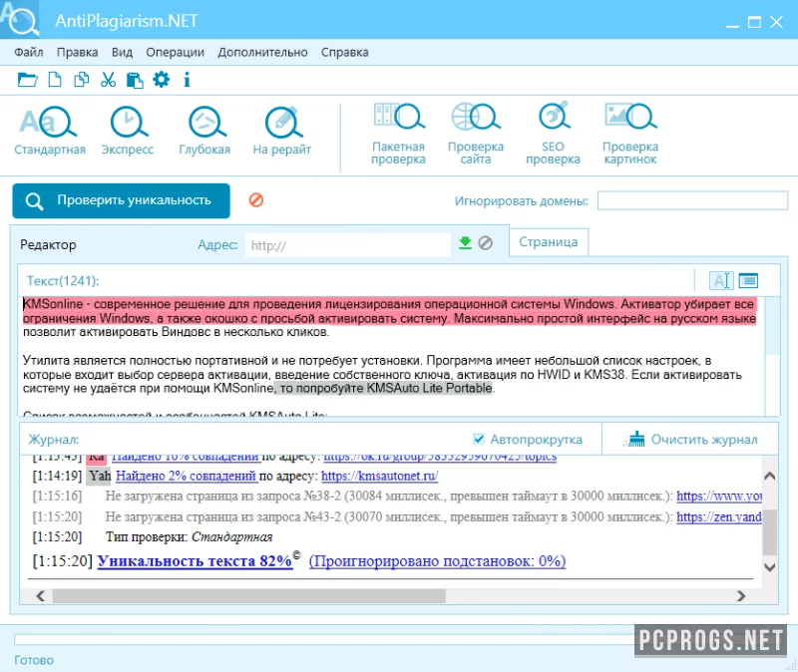Switch to the Страница tab
The image size is (798, 672).
(549, 242)
